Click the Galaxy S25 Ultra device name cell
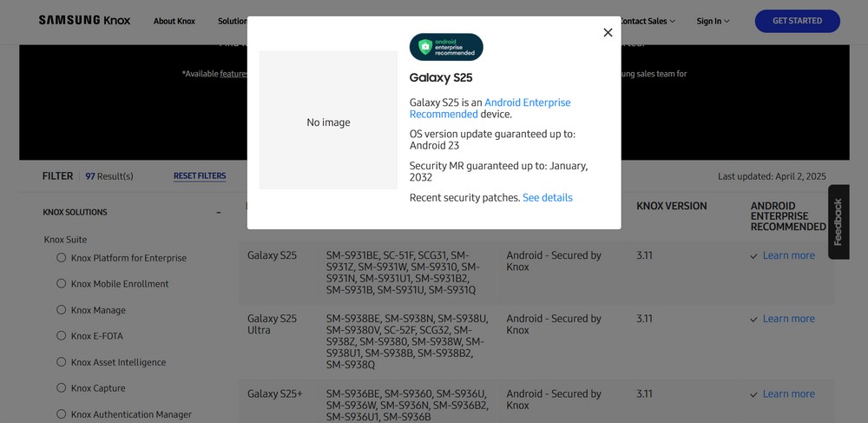The height and width of the screenshot is (423, 868). 272,324
